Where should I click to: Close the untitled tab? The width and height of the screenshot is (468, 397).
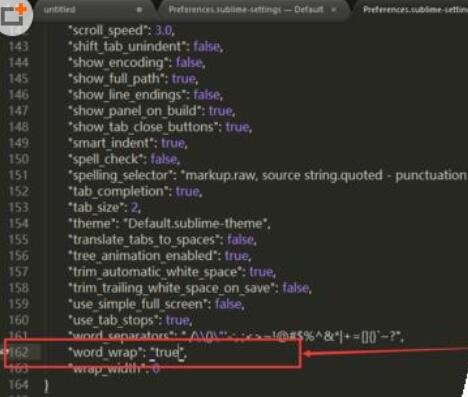(x=139, y=10)
